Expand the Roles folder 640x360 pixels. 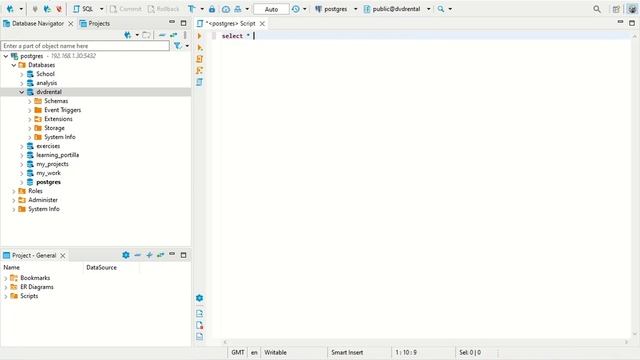pyautogui.click(x=13, y=191)
